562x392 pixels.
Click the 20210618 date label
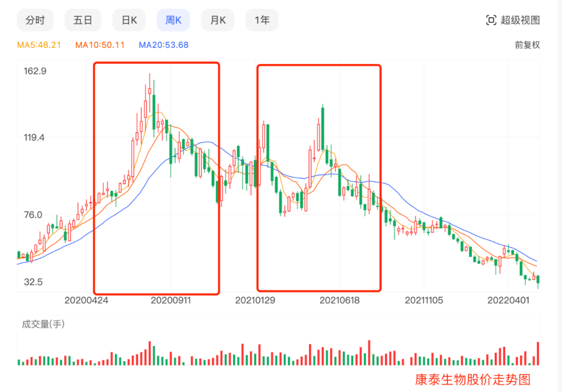point(339,300)
